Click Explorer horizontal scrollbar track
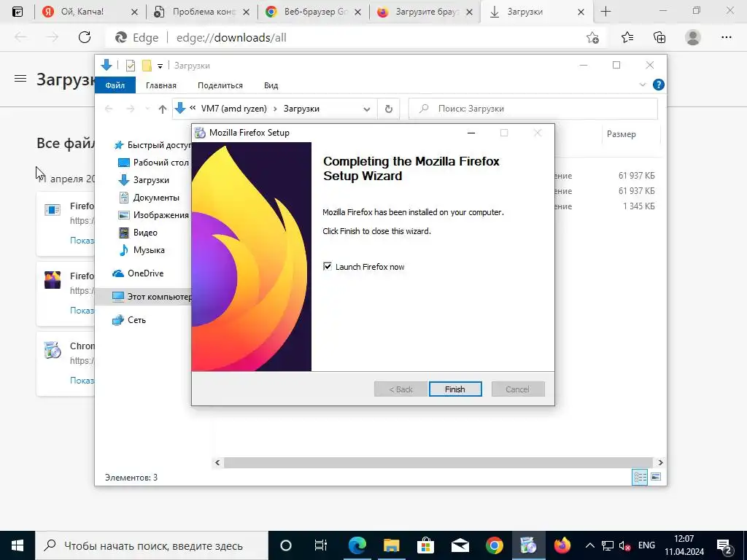Viewport: 747px width, 560px height. tap(438, 462)
